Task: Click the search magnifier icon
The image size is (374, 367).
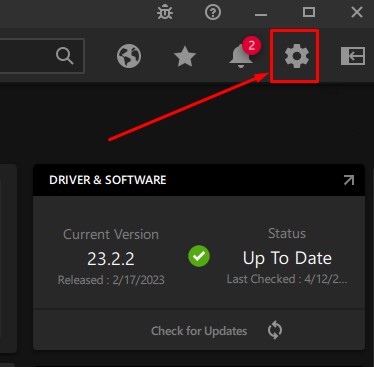Action: pos(65,56)
